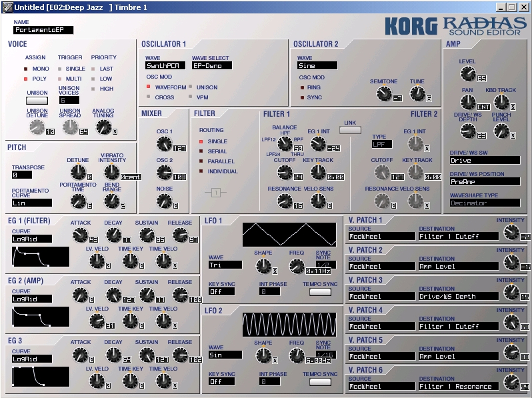
Task: Click EG 1 ATTACK knob
Action: (81, 235)
